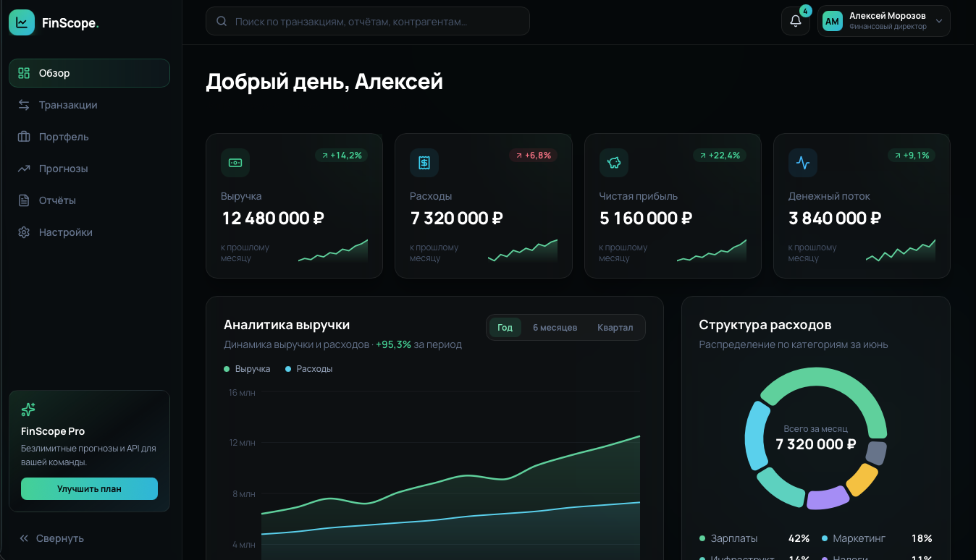Click the FinScope logo icon

[22, 22]
